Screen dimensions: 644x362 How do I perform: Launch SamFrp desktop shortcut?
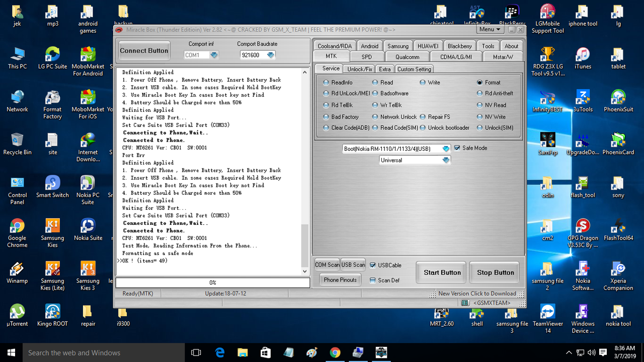pos(547,144)
